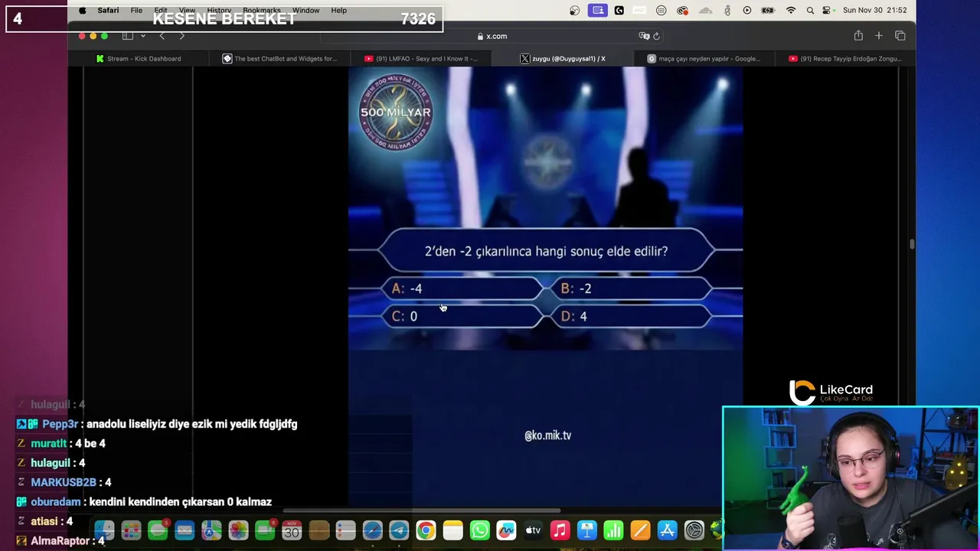Select answer C: 0
The width and height of the screenshot is (980, 551).
coord(462,316)
